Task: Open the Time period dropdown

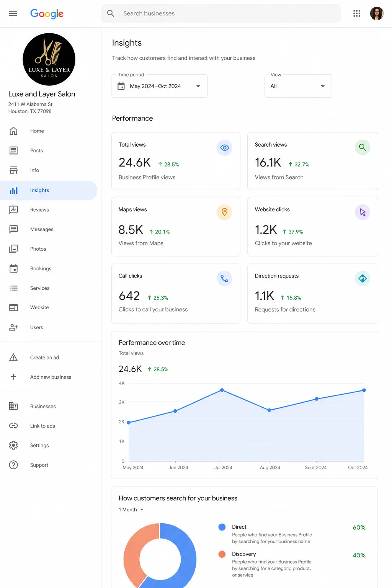Action: coord(160,86)
